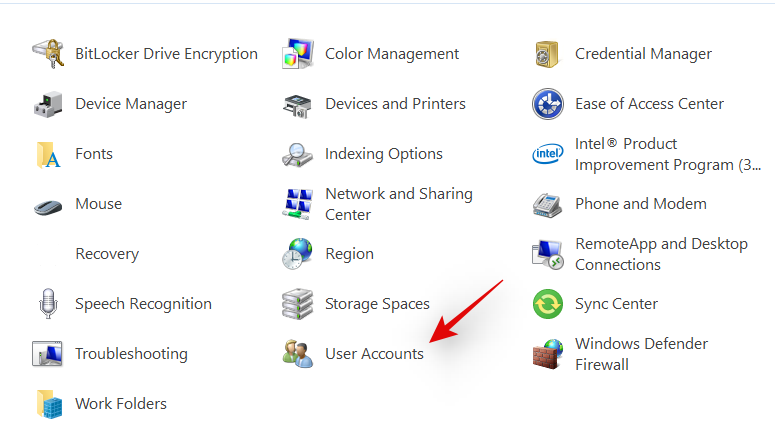Open Credential Manager link text
775x446 pixels.
coord(643,54)
